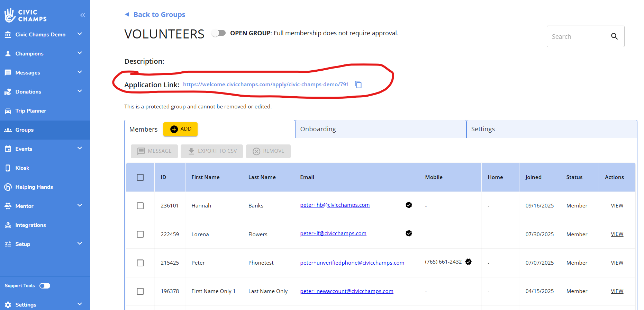Image resolution: width=644 pixels, height=310 pixels.
Task: Switch to the Onboarding tab
Action: coord(380,129)
